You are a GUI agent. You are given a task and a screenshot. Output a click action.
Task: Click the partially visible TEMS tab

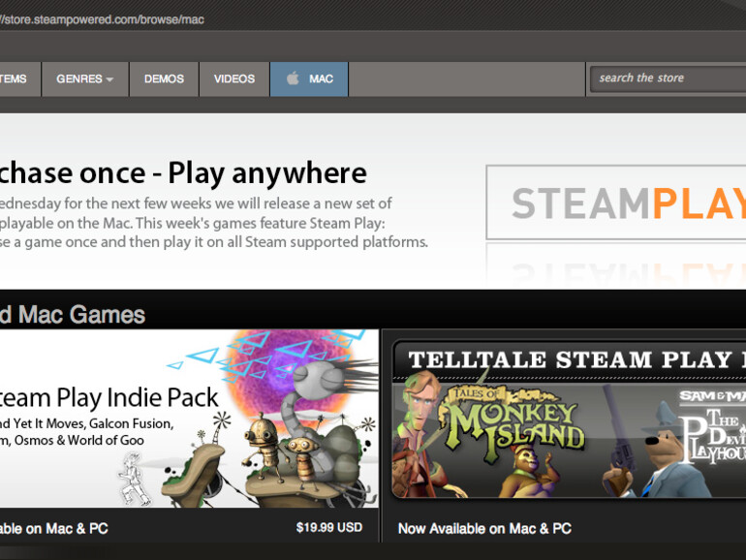tap(20, 79)
